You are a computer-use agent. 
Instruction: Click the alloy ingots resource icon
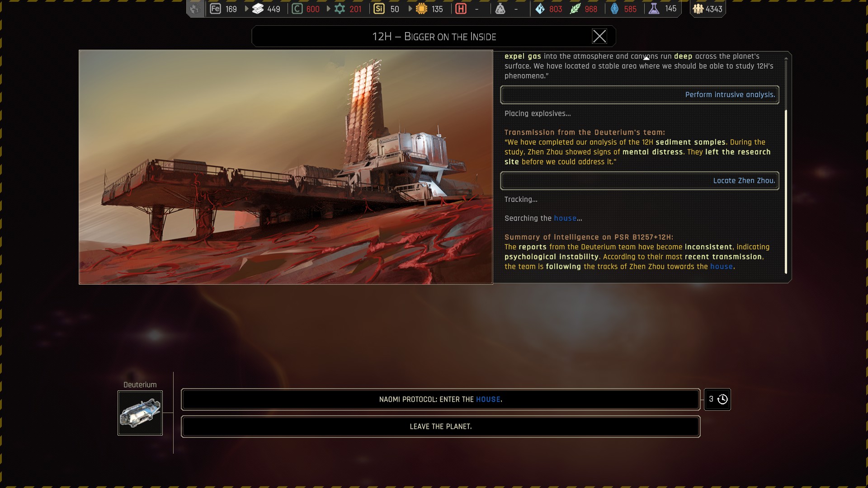coord(258,9)
